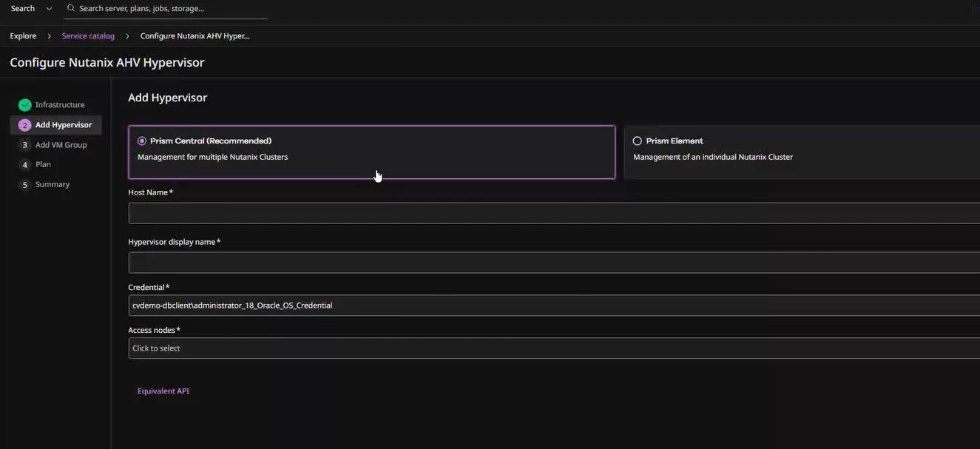The height and width of the screenshot is (449, 980).
Task: Click the Add Hypervisor section heading
Action: click(168, 98)
